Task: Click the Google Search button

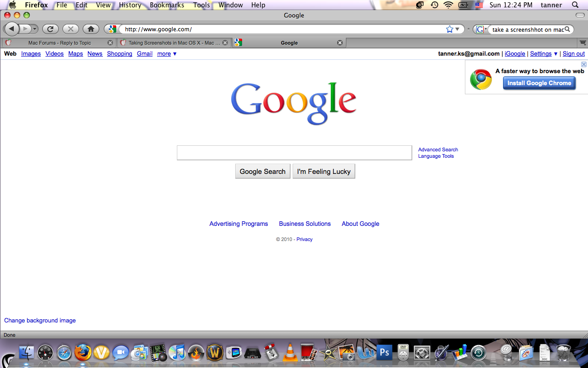Action: pyautogui.click(x=263, y=171)
